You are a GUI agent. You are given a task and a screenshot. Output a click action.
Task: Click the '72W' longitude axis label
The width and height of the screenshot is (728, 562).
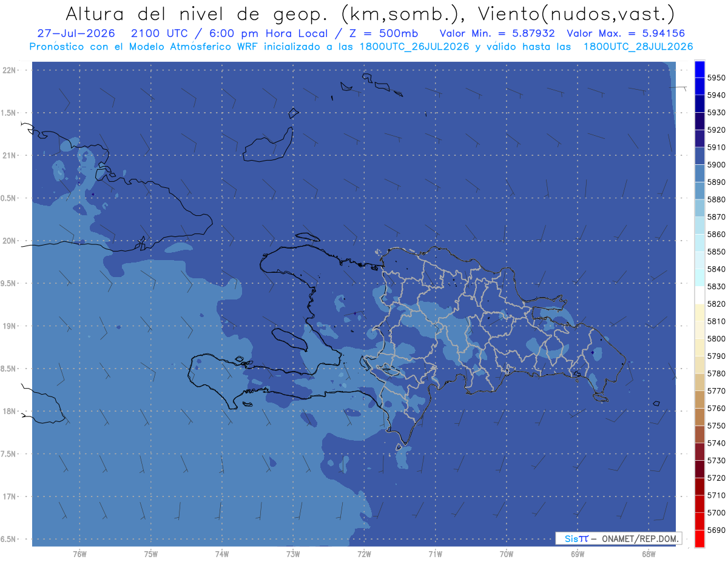364,554
